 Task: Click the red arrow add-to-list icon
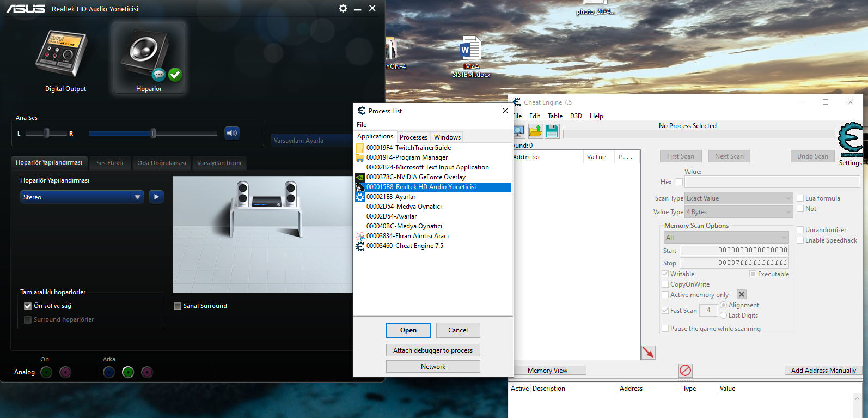[x=649, y=353]
